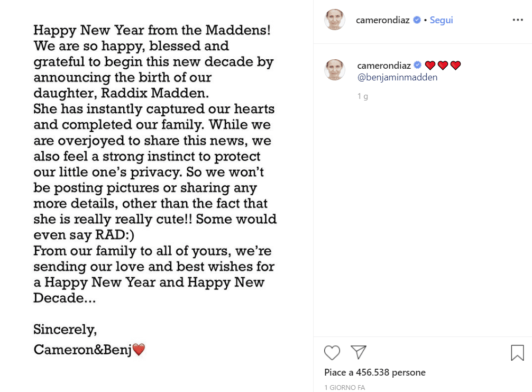View who liked: Piace a 456.538 persone
Screen dimensions: 532x392
375,372
